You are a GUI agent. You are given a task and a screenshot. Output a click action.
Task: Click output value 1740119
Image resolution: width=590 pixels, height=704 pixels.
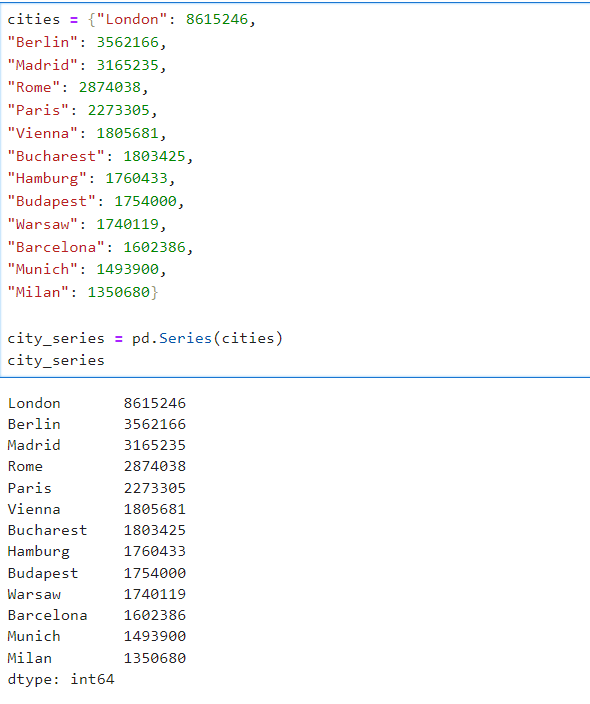[155, 594]
